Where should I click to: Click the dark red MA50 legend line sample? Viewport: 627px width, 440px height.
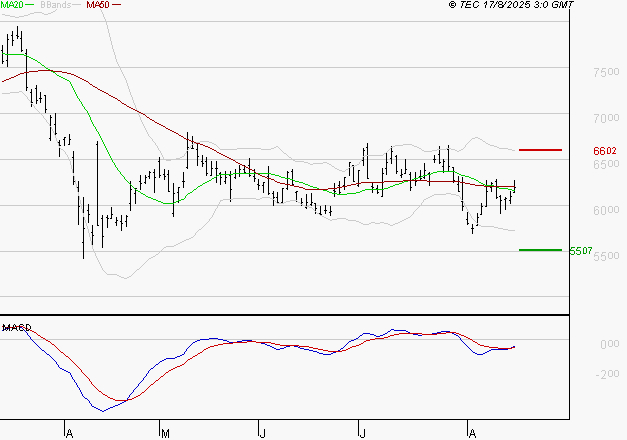[x=117, y=6]
